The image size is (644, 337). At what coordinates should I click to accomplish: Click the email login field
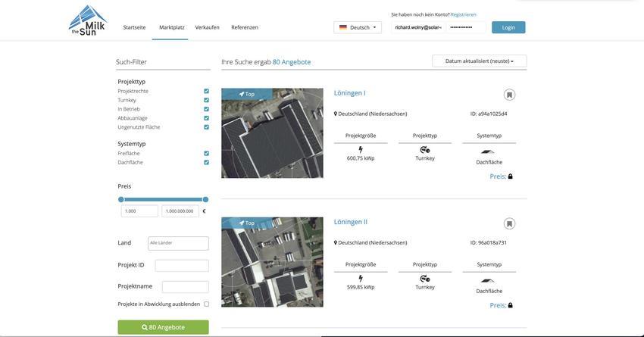click(x=418, y=27)
